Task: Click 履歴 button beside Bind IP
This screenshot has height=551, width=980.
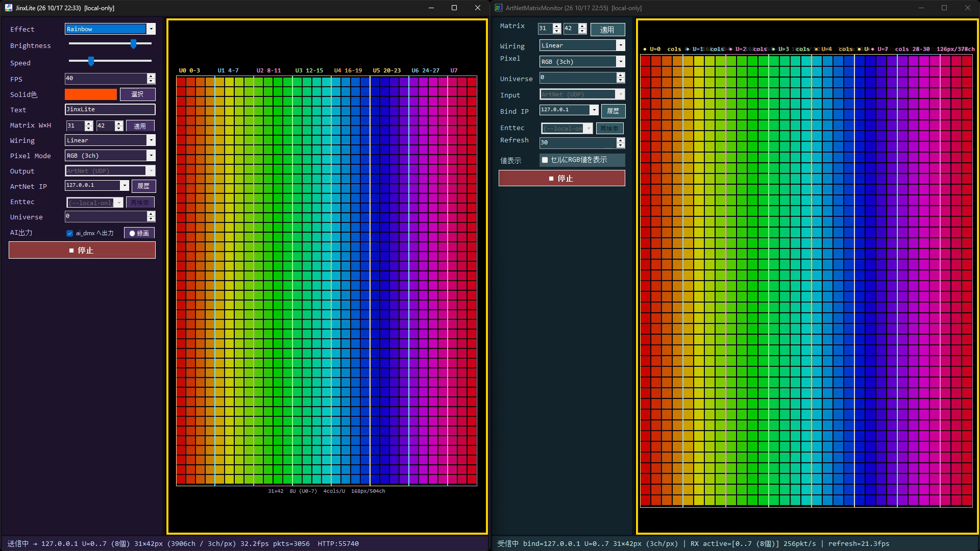Action: (613, 111)
